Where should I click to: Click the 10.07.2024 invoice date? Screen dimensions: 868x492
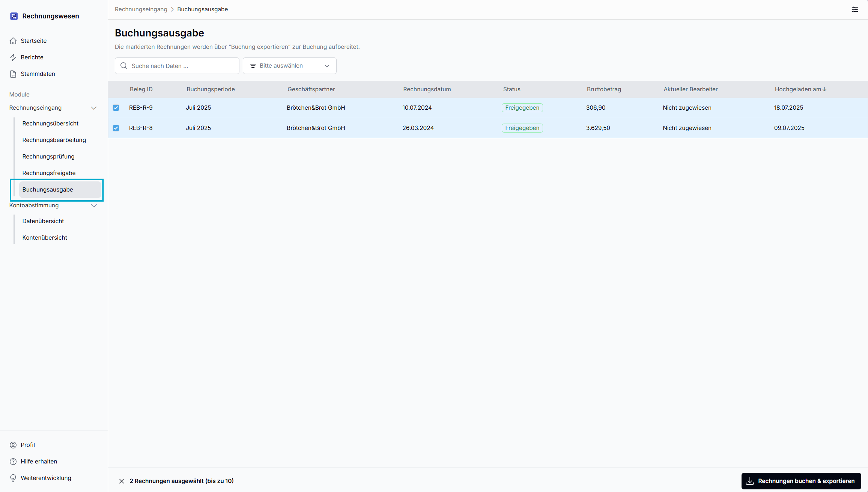click(x=417, y=108)
